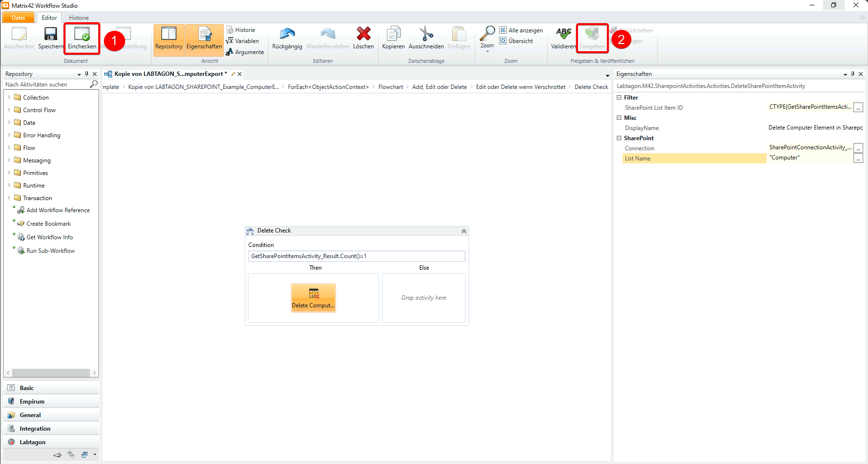Open the Datei menu tab
Screen dimensions: 868x464
[x=18, y=18]
